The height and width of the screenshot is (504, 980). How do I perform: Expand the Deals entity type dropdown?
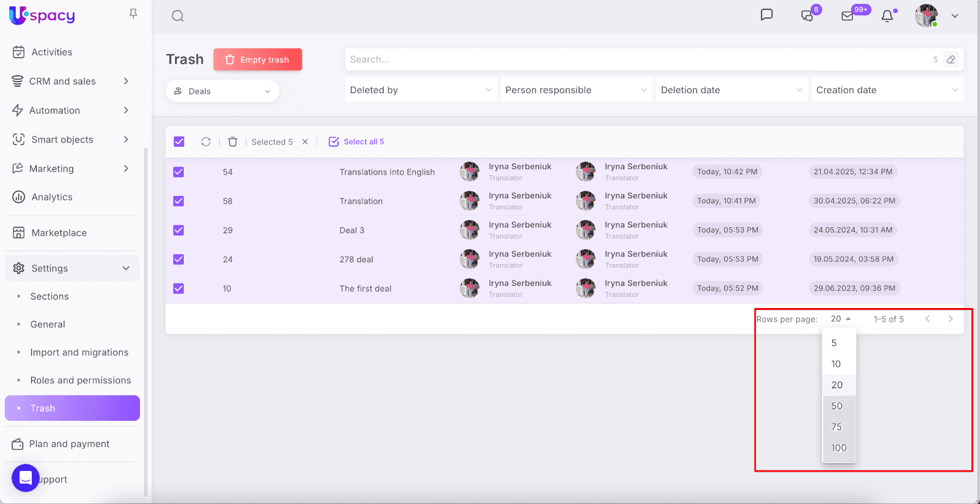[x=222, y=91]
